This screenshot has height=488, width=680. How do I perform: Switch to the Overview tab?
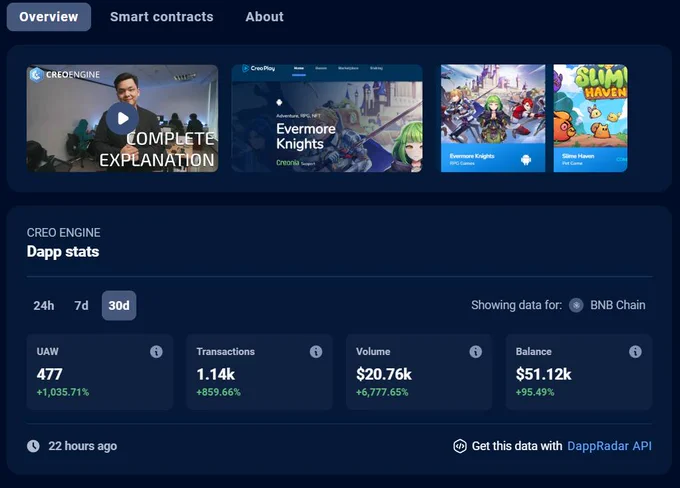point(49,17)
